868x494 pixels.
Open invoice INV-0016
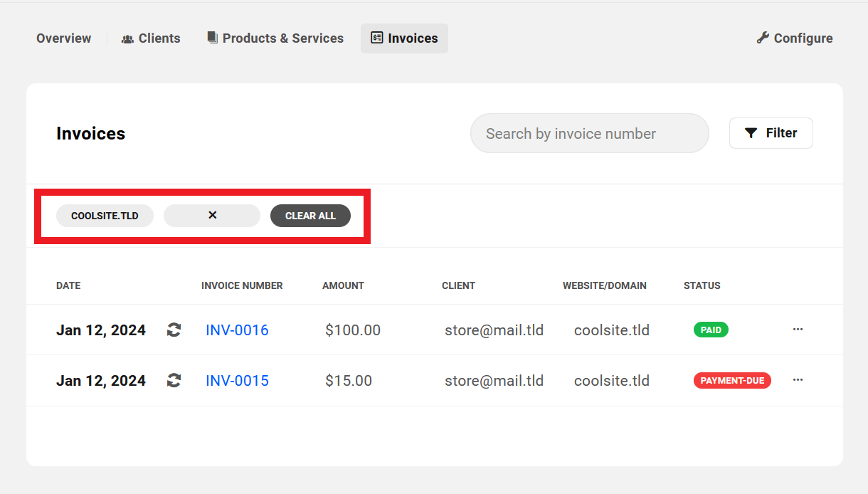coord(237,330)
